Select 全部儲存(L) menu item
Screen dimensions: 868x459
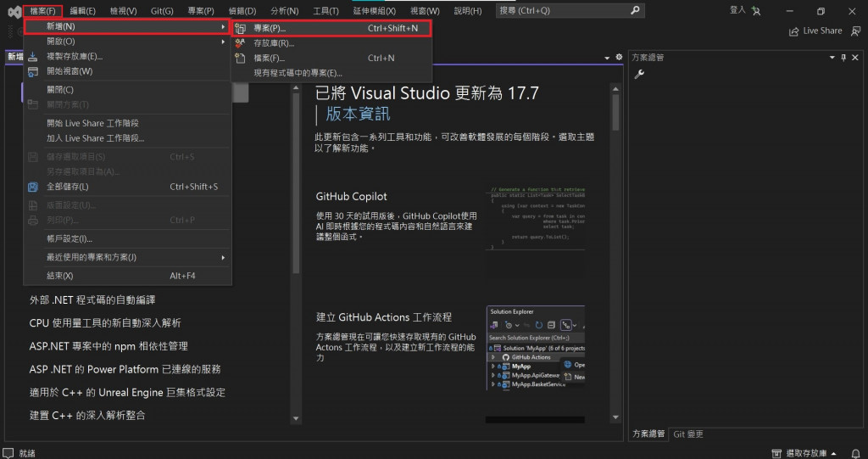[128, 187]
